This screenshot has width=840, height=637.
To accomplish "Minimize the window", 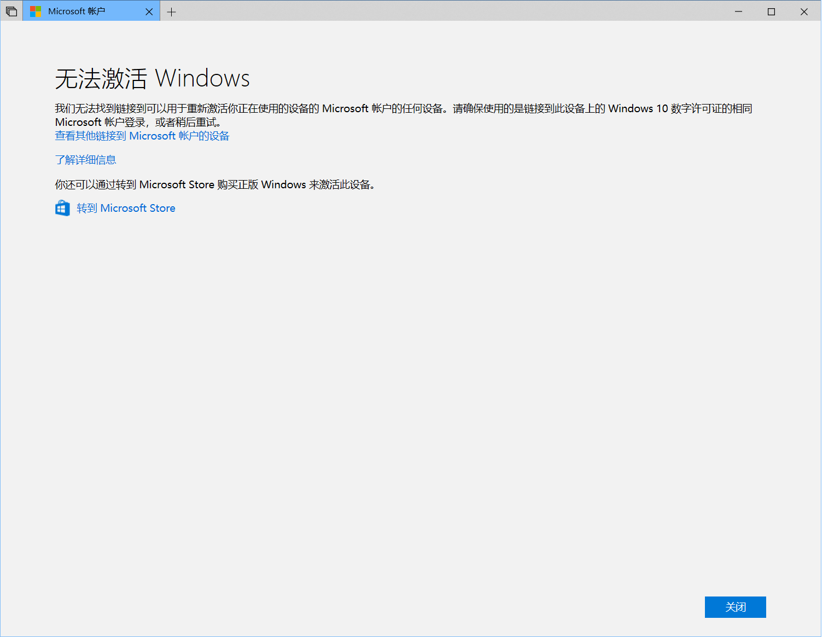I will 738,11.
